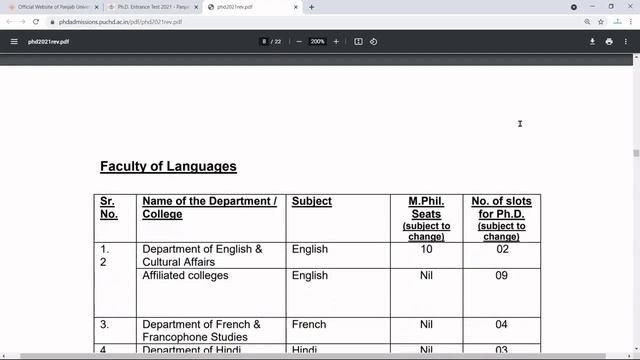Click the Ph.D. slots value '02'

tap(502, 249)
